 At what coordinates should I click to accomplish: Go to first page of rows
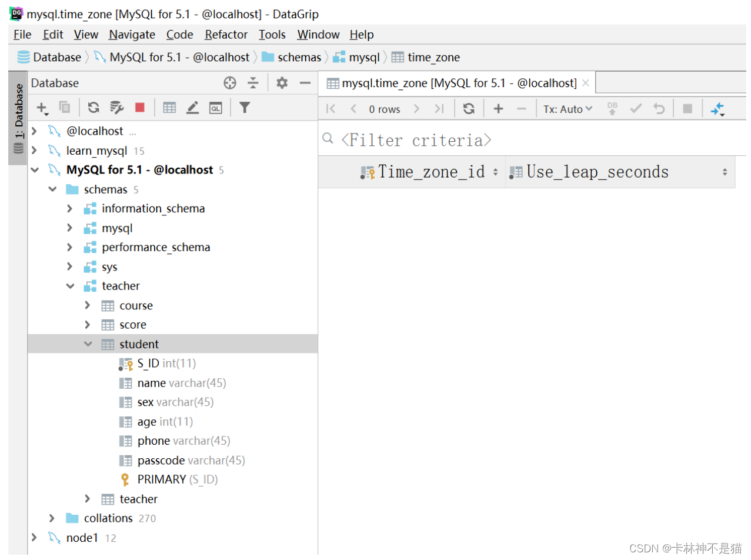click(x=331, y=109)
